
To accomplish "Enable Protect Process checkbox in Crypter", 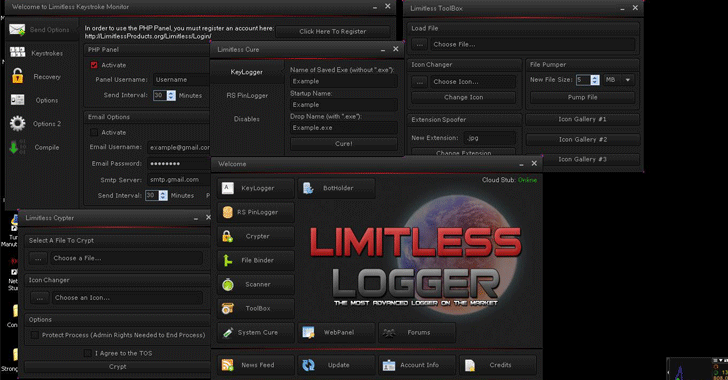I will click(x=34, y=335).
